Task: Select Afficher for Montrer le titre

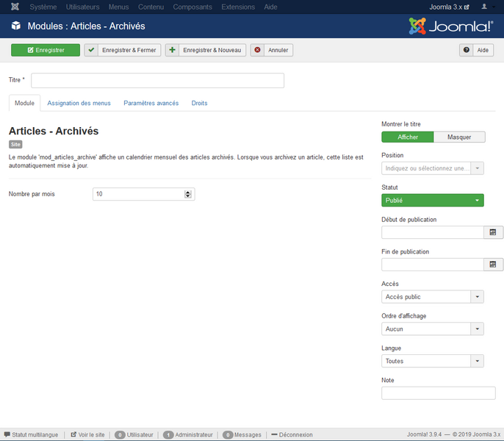Action: tap(408, 137)
